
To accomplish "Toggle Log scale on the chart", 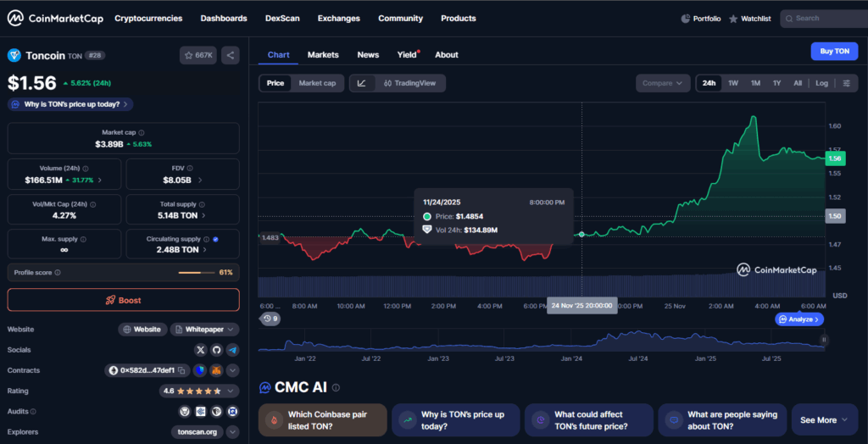I will tap(821, 83).
